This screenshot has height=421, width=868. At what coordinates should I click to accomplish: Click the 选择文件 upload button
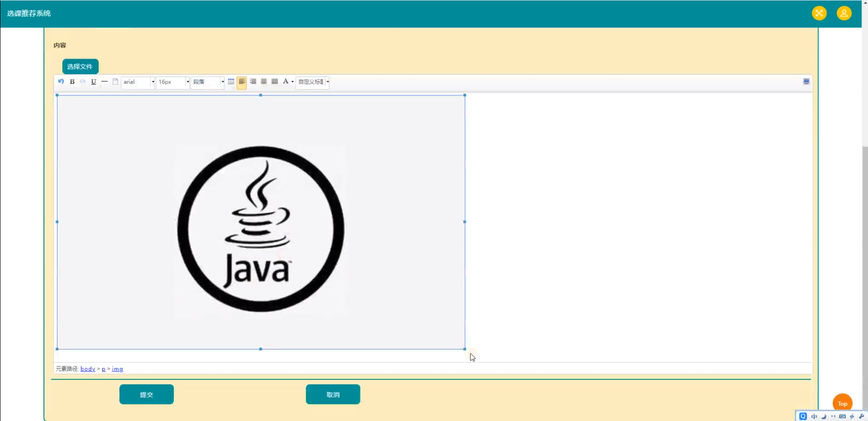(80, 66)
